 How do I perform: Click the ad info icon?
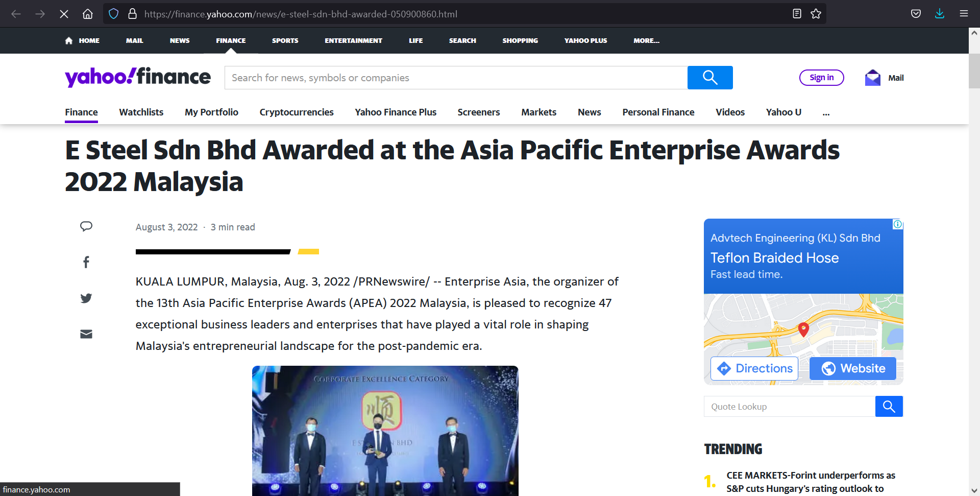[897, 224]
